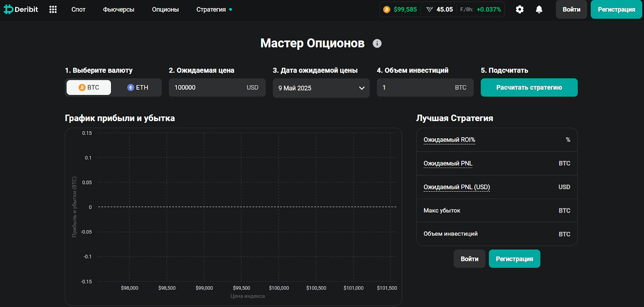Viewport: 644px width, 307px height.
Task: Click the info icon beside Мастер Опционов
Action: [x=377, y=44]
